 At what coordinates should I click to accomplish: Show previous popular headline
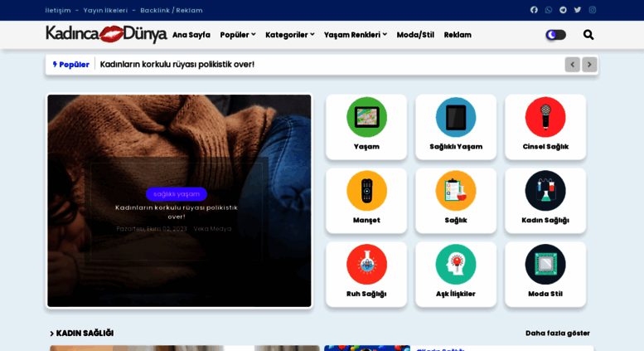572,65
